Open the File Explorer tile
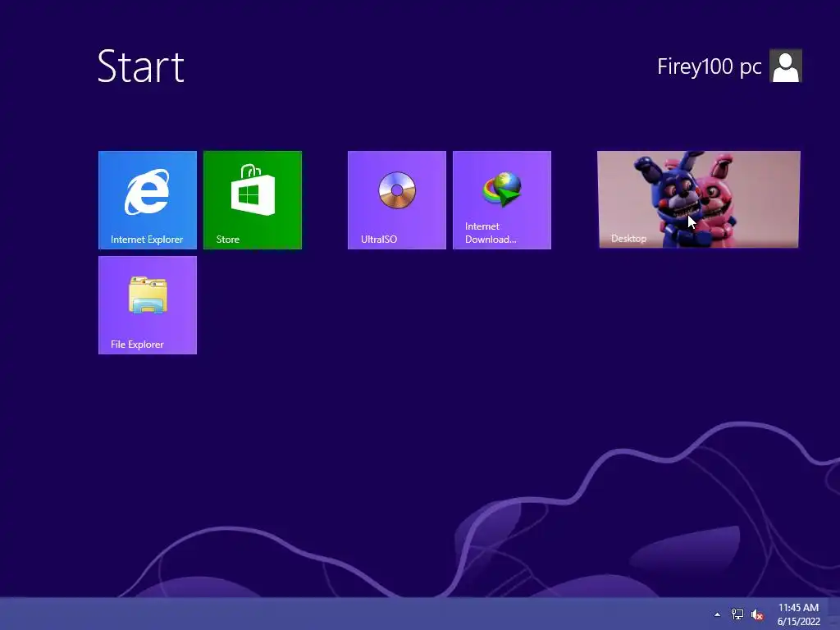The height and width of the screenshot is (630, 840). tap(148, 305)
